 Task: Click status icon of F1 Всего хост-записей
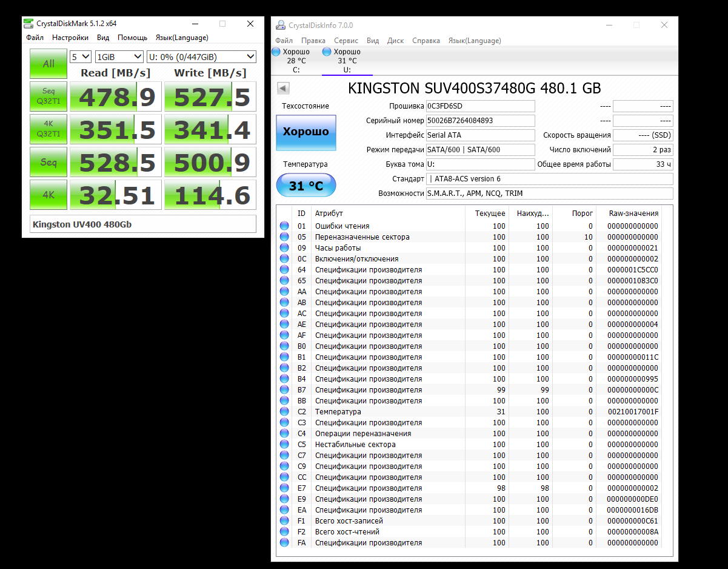(x=284, y=521)
